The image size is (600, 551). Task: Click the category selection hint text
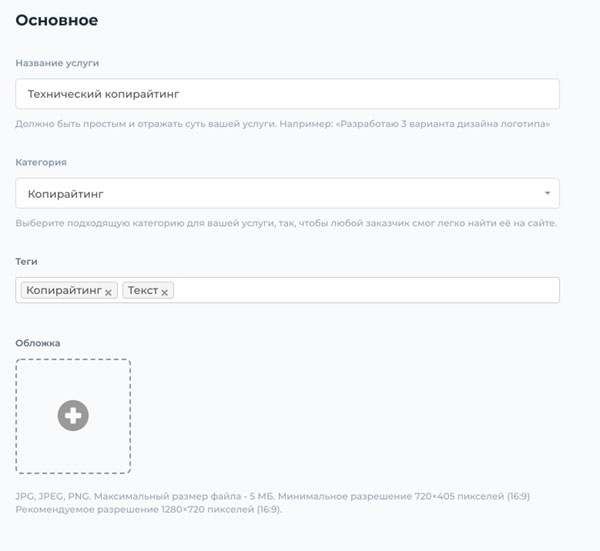(x=286, y=223)
